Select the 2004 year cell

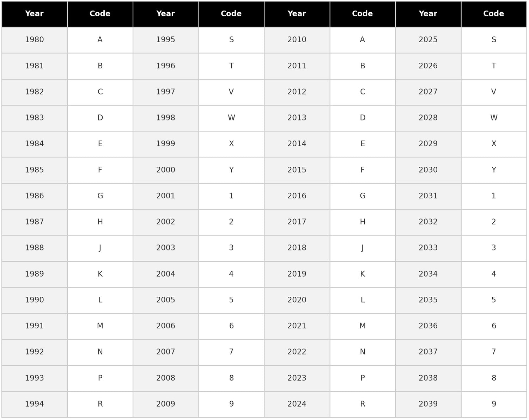tap(165, 274)
